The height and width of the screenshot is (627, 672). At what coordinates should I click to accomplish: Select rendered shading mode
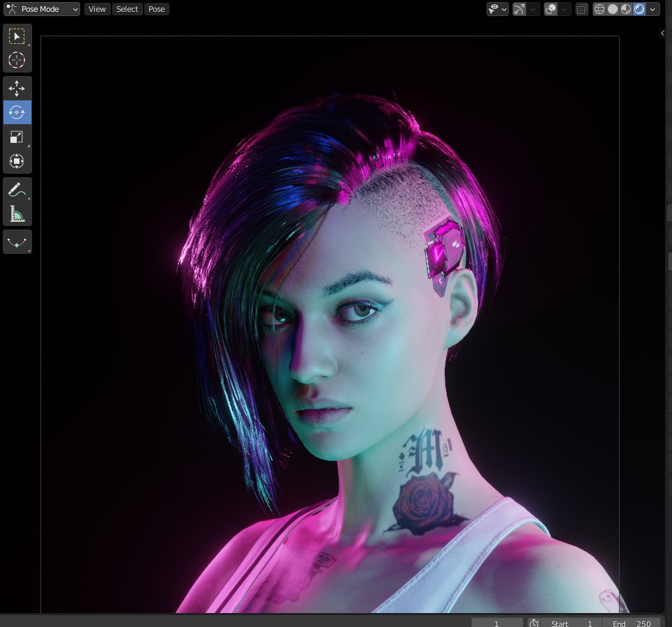[x=639, y=9]
